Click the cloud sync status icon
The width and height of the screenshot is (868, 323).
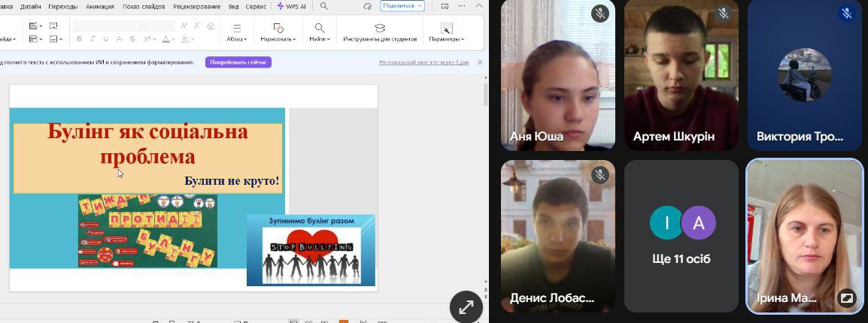tap(367, 6)
